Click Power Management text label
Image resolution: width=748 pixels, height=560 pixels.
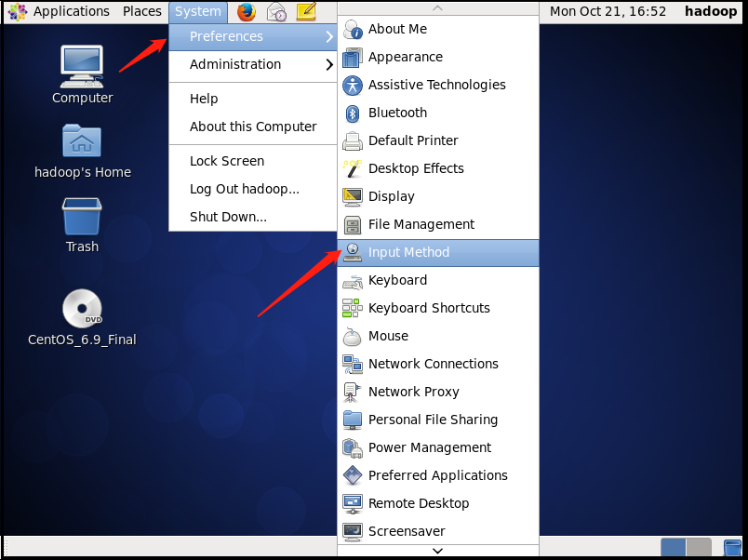pos(430,447)
